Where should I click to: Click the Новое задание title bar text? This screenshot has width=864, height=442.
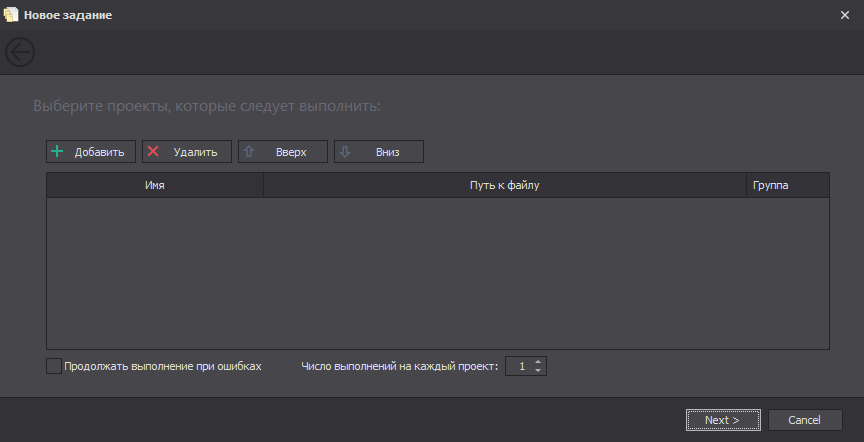tap(68, 15)
